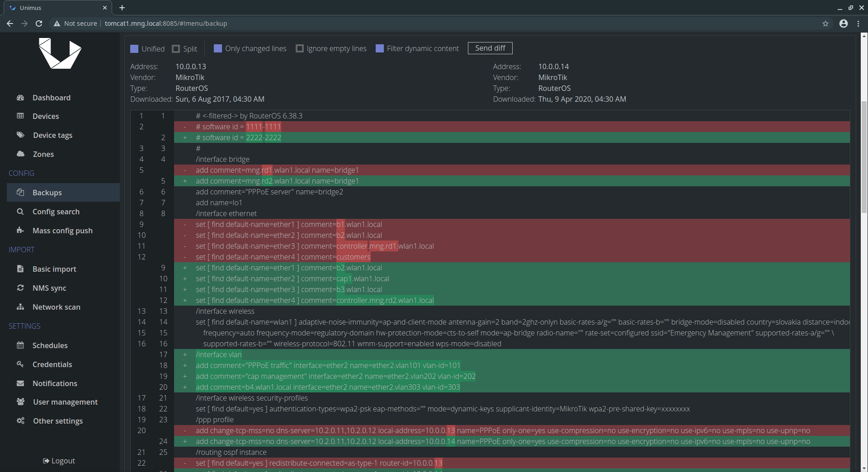Click the '/routing ospf instance' line

(x=512, y=452)
